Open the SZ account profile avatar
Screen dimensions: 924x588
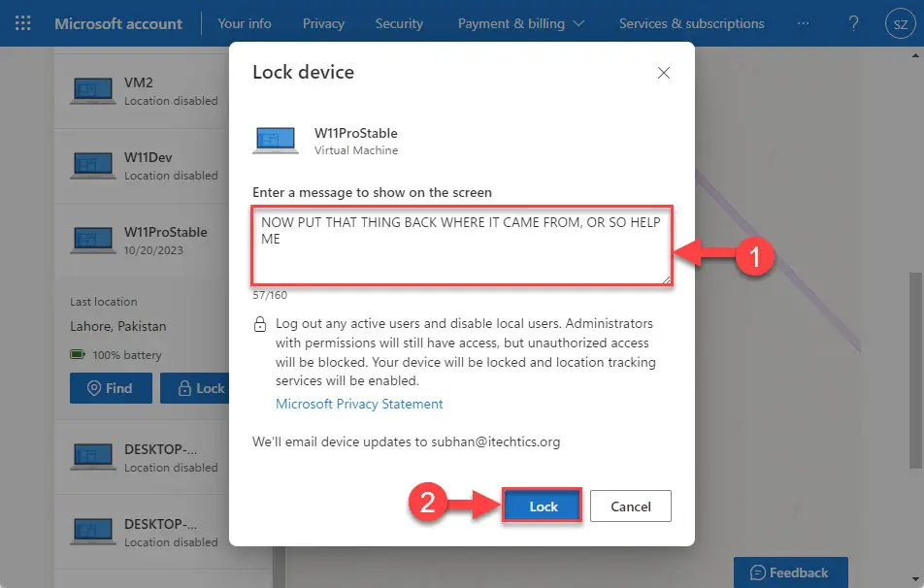click(x=900, y=23)
